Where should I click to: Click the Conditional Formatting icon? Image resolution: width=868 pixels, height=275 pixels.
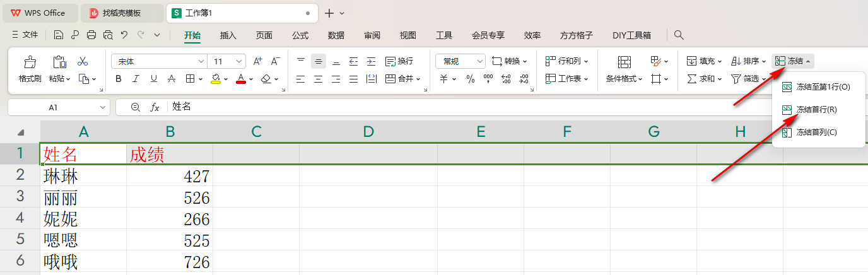(x=625, y=62)
